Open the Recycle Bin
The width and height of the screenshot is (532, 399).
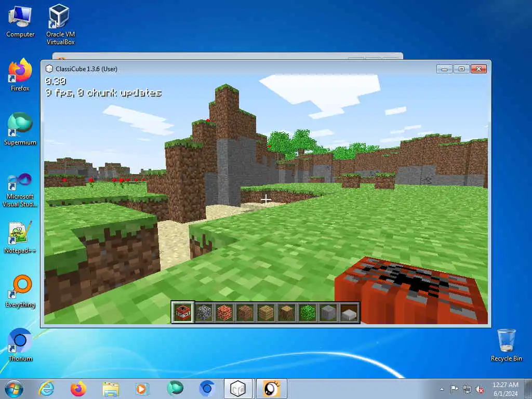[506, 345]
